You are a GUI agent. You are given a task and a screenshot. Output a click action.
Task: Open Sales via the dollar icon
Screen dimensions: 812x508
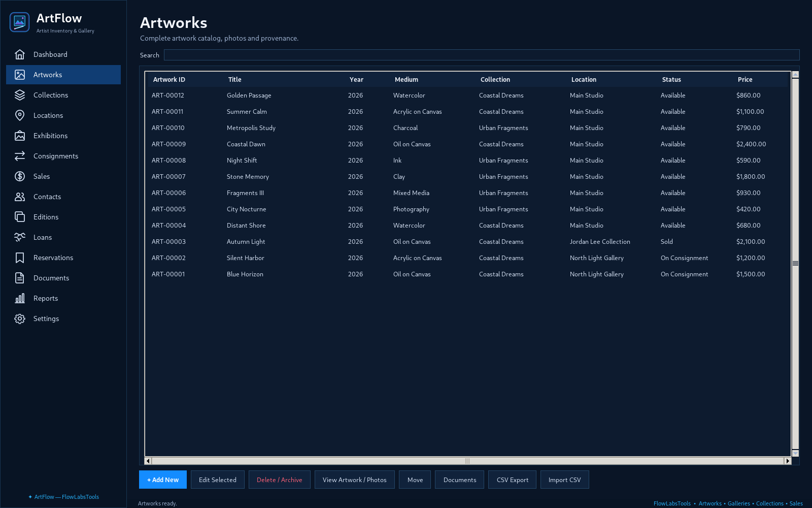pos(20,176)
